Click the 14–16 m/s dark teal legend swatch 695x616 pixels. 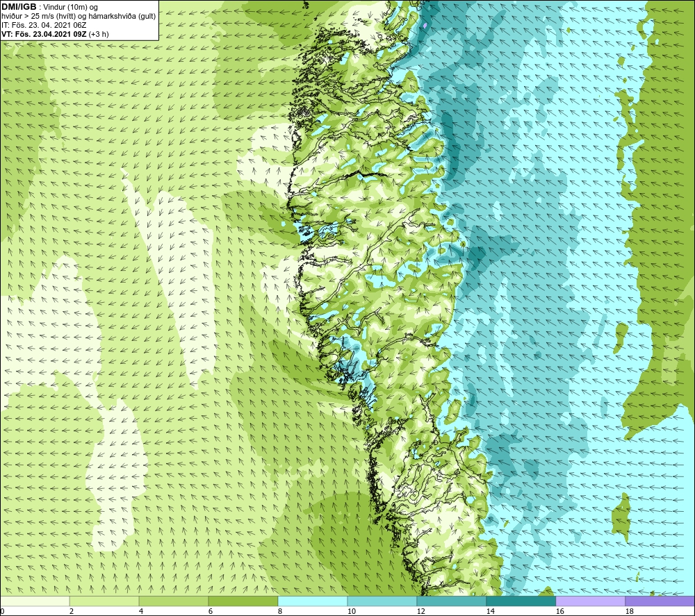pos(521,601)
